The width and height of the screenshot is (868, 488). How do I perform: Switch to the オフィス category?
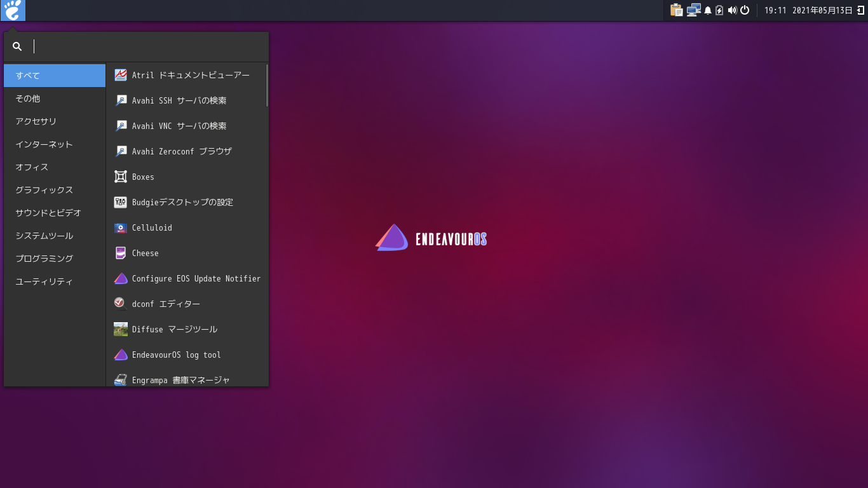coord(55,167)
